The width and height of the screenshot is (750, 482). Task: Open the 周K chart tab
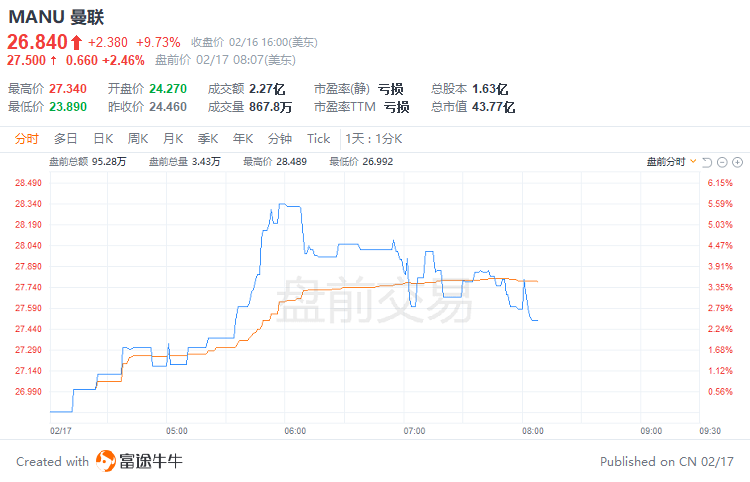138,139
